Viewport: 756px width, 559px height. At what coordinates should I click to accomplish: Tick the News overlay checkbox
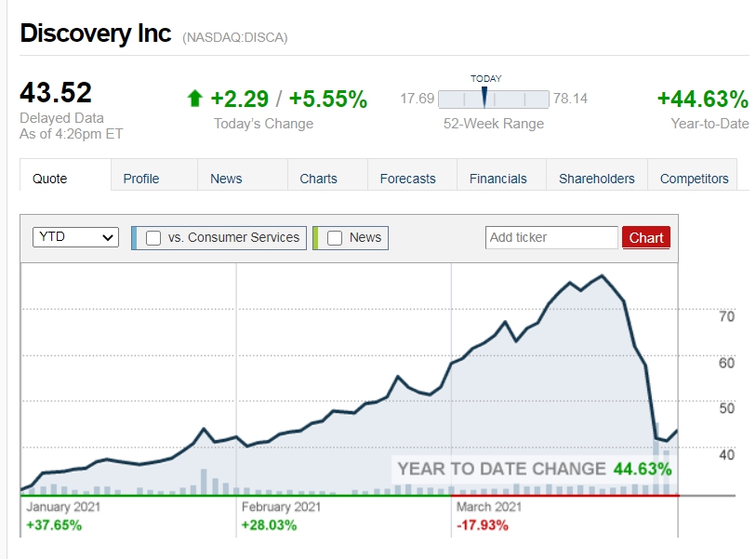click(x=335, y=238)
